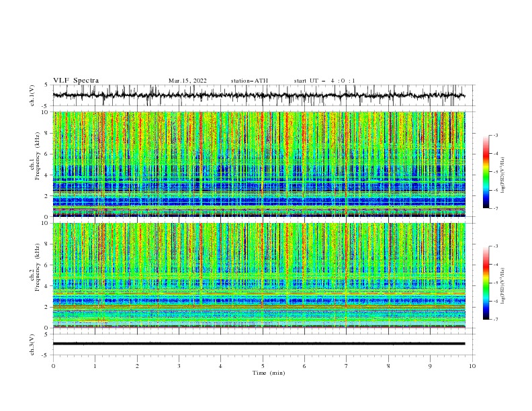Click the "8" kHz tick of ch.2 spectrogram
Image resolution: width=532 pixels, height=411 pixels.
pos(47,244)
